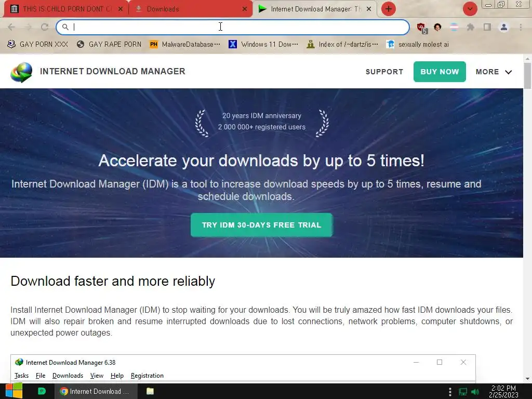The height and width of the screenshot is (399, 532).
Task: Go back to the previous page
Action: (11, 27)
